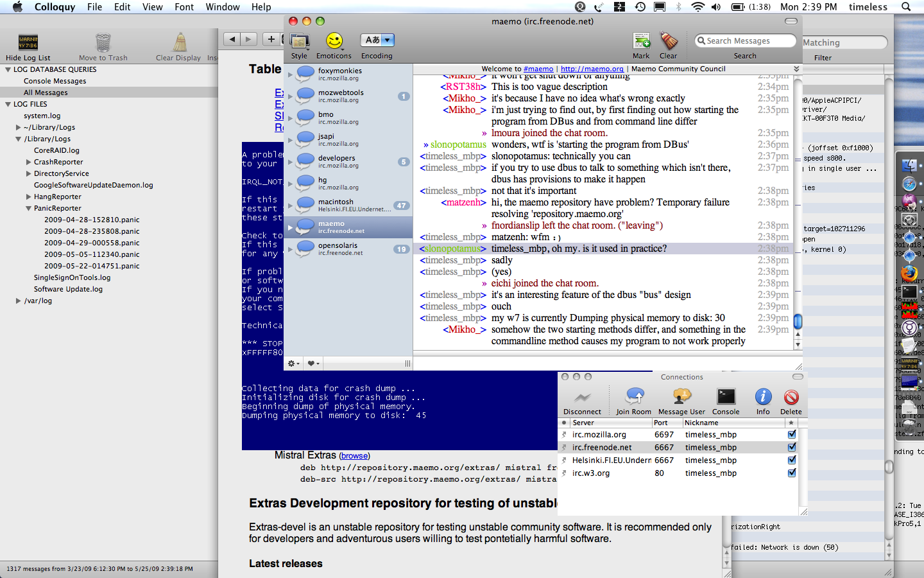Open Spotlight search in menu bar
Screen dimensions: 924x578
click(x=906, y=7)
